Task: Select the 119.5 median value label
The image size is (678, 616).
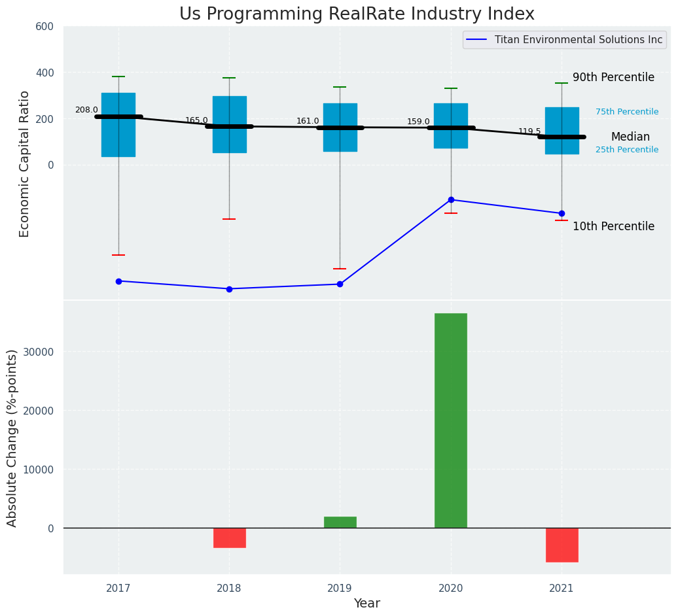Action: [x=529, y=131]
